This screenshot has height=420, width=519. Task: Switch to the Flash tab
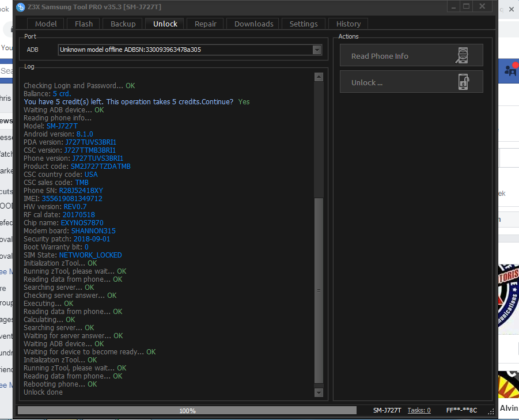[x=84, y=24]
